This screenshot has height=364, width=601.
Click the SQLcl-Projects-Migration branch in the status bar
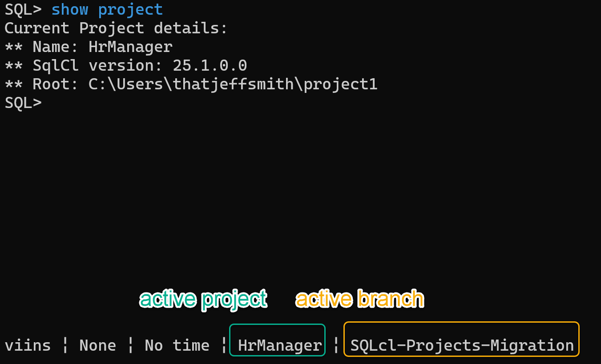pos(462,345)
